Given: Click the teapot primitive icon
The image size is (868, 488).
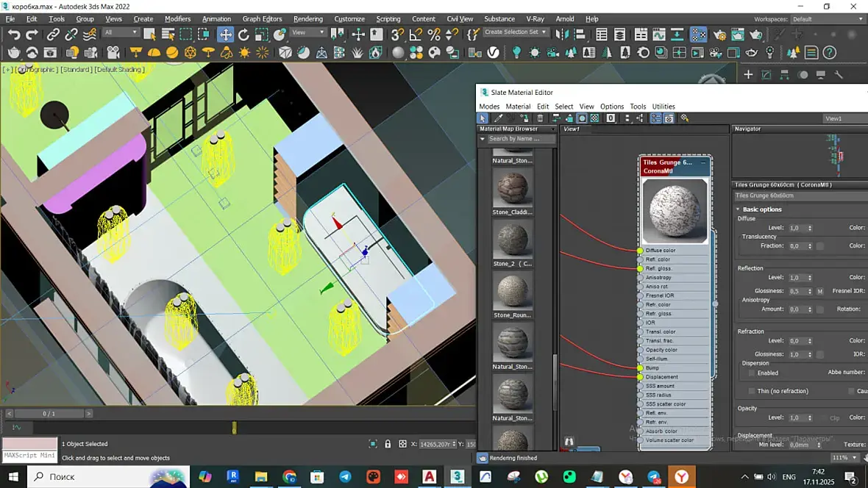Looking at the screenshot, I should click(x=14, y=53).
